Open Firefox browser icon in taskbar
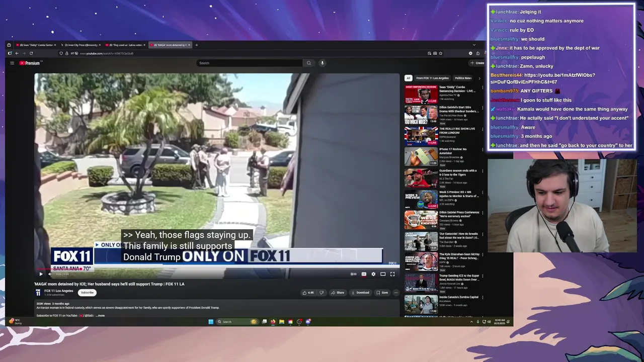 pos(273,322)
